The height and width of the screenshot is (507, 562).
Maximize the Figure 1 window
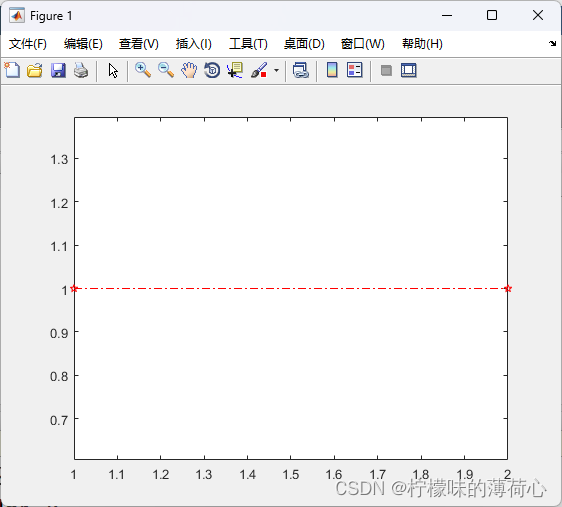(492, 15)
